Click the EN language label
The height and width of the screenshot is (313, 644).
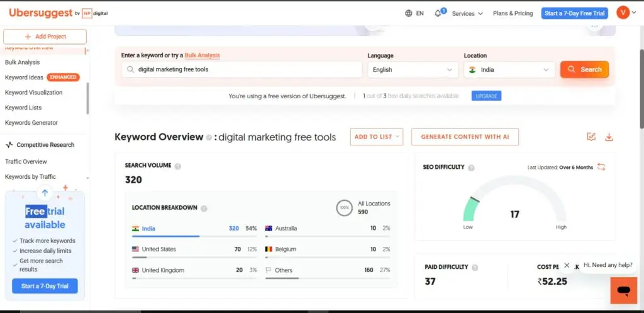point(419,13)
